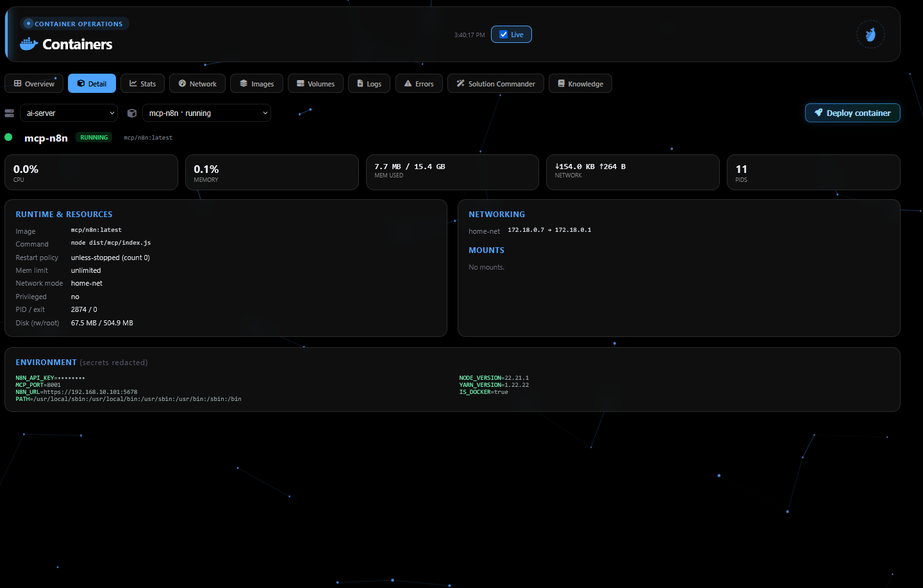The height and width of the screenshot is (588, 923).
Task: Click the IS_DOCKER=true entry
Action: point(483,392)
